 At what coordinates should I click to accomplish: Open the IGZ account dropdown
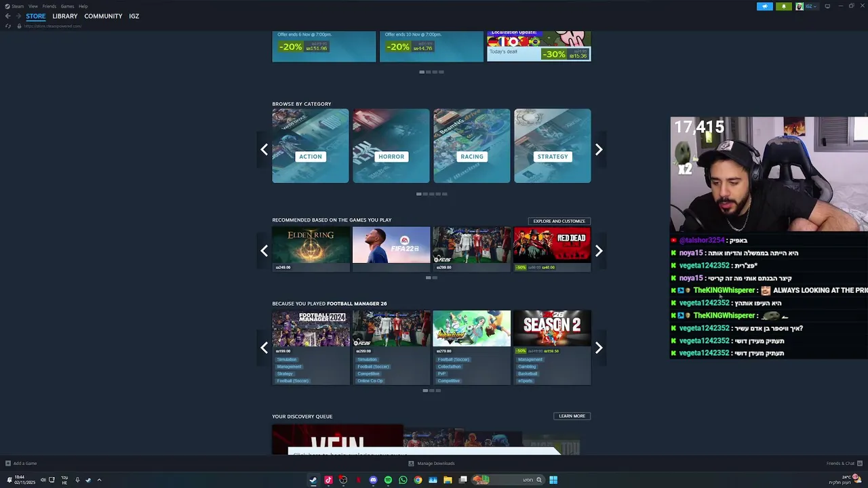[806, 6]
